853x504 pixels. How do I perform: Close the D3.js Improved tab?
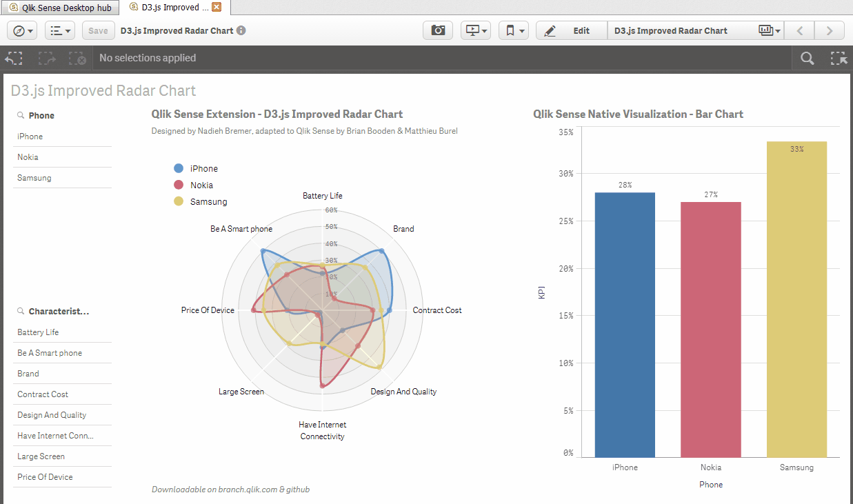[217, 8]
